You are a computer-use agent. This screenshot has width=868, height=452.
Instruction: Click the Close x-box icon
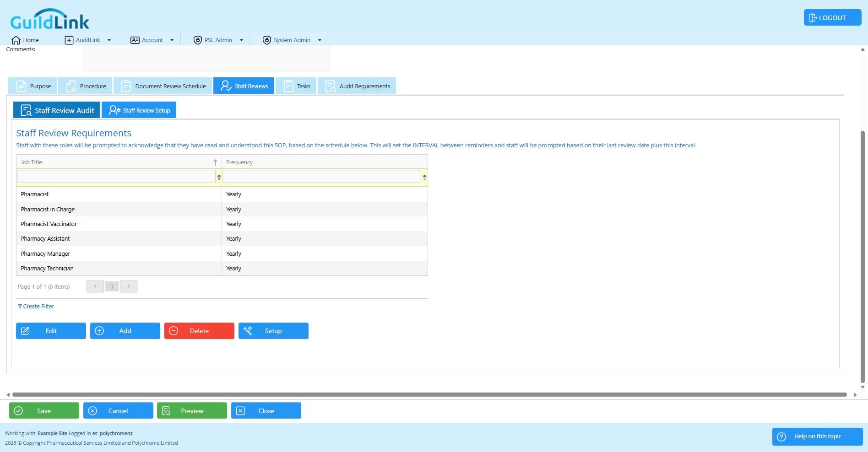coord(240,411)
